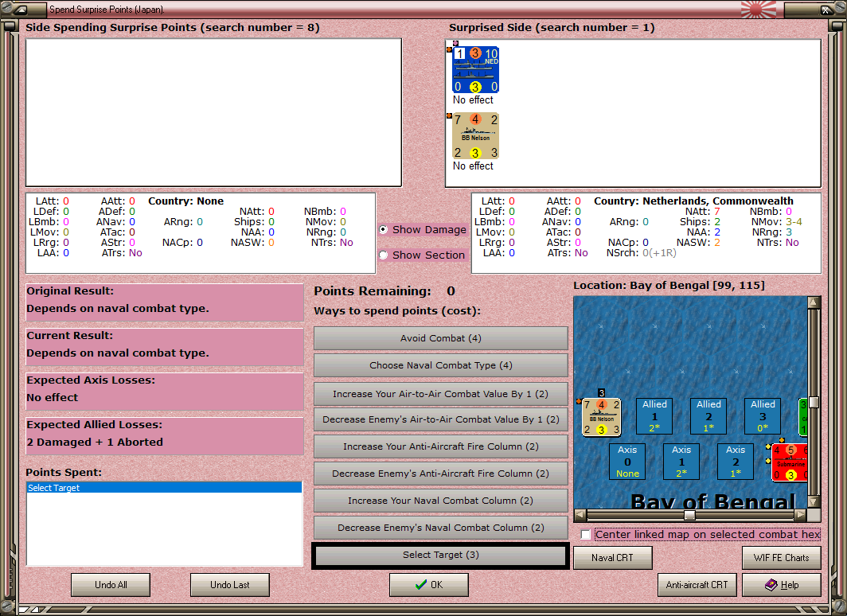Select the Axis 0 None sea box
Viewport: 847px width, 616px height.
click(627, 462)
